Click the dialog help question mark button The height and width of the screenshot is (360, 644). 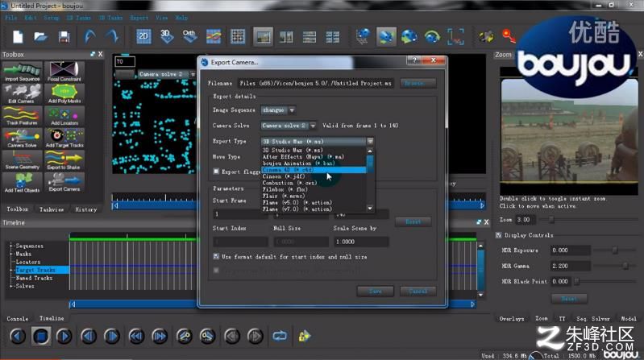pos(414,60)
